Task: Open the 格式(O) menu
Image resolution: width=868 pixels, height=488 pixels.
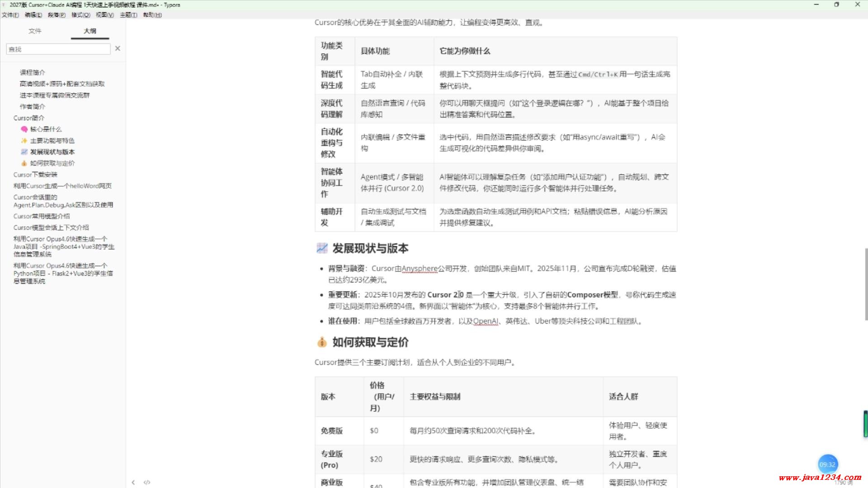Action: (x=81, y=15)
